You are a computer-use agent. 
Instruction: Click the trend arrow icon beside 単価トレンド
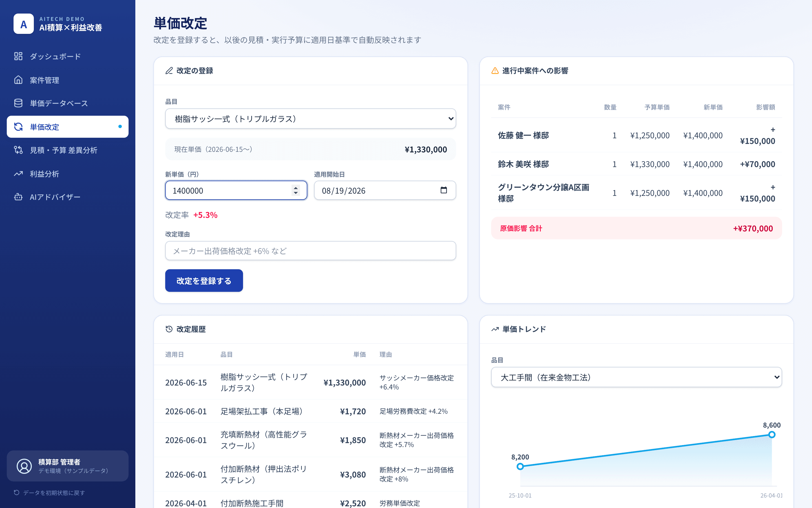pos(495,329)
